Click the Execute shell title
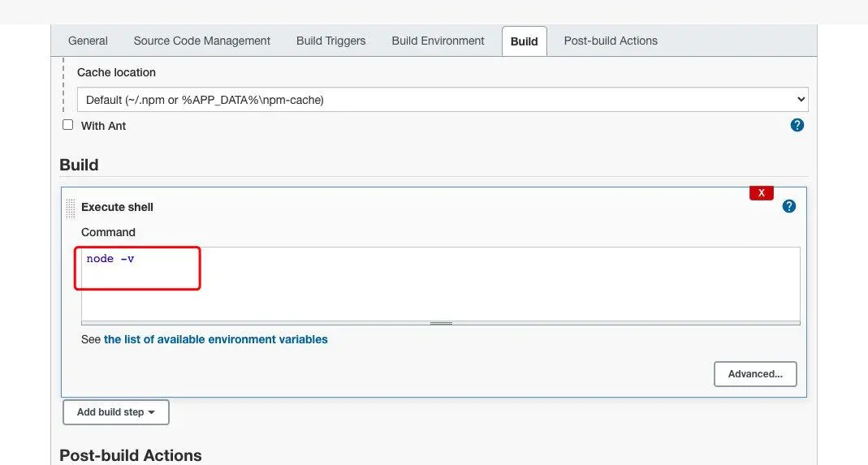Viewport: 868px width, 465px height. pyautogui.click(x=117, y=207)
